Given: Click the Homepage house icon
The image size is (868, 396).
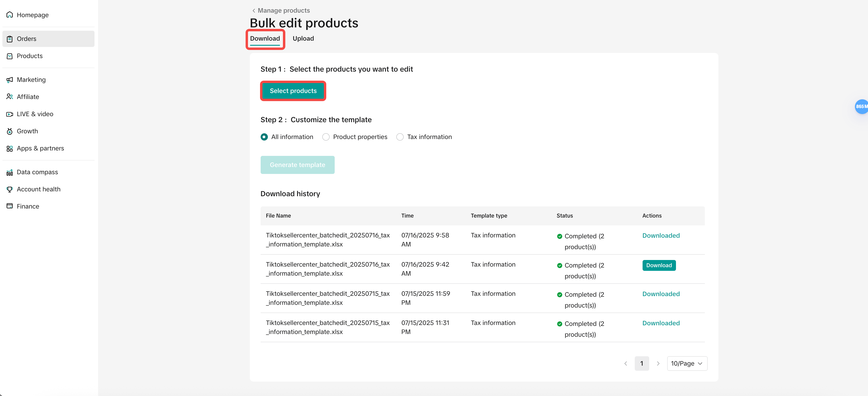Looking at the screenshot, I should pyautogui.click(x=10, y=15).
